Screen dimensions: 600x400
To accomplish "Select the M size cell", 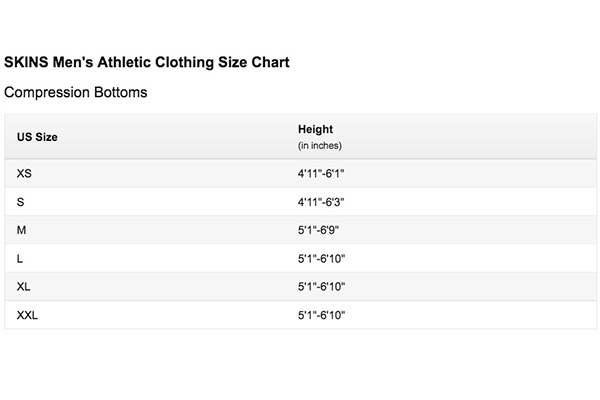I will [x=21, y=230].
